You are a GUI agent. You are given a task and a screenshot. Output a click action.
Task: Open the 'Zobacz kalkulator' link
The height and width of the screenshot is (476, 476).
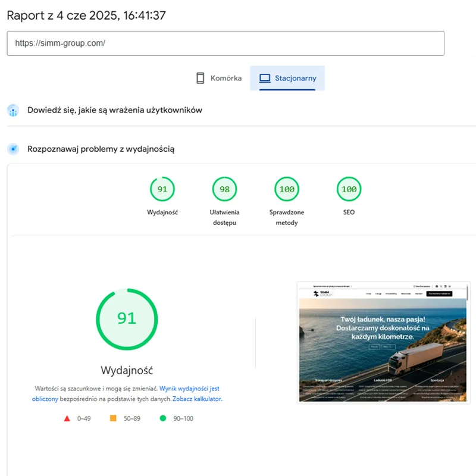(197, 399)
